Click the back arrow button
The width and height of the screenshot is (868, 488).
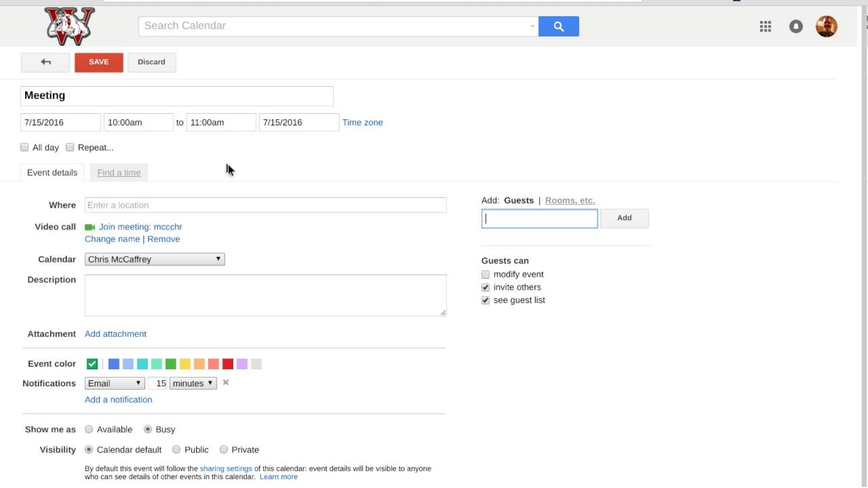[45, 62]
